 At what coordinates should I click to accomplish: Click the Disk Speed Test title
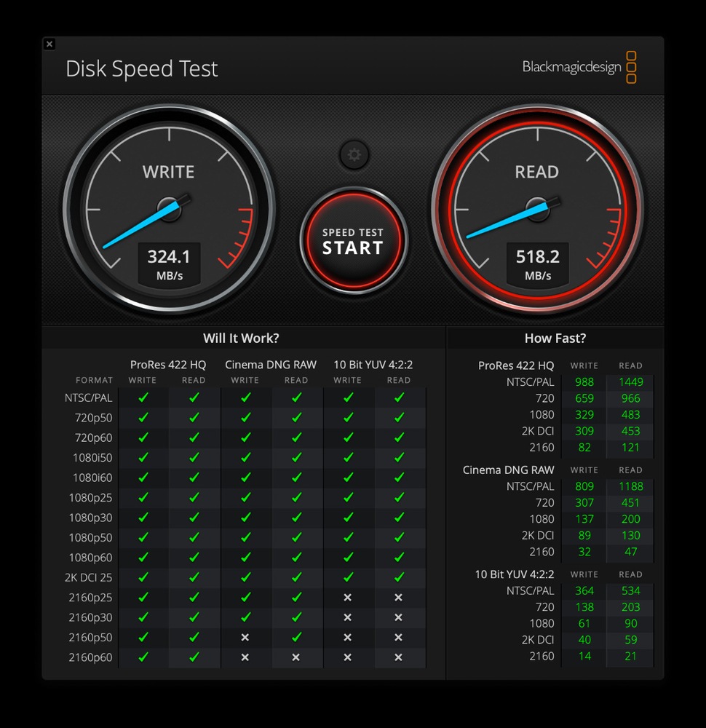click(x=142, y=68)
